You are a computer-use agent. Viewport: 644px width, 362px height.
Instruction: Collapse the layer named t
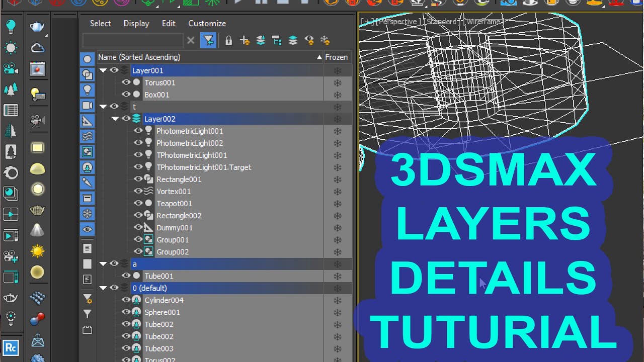click(x=103, y=107)
